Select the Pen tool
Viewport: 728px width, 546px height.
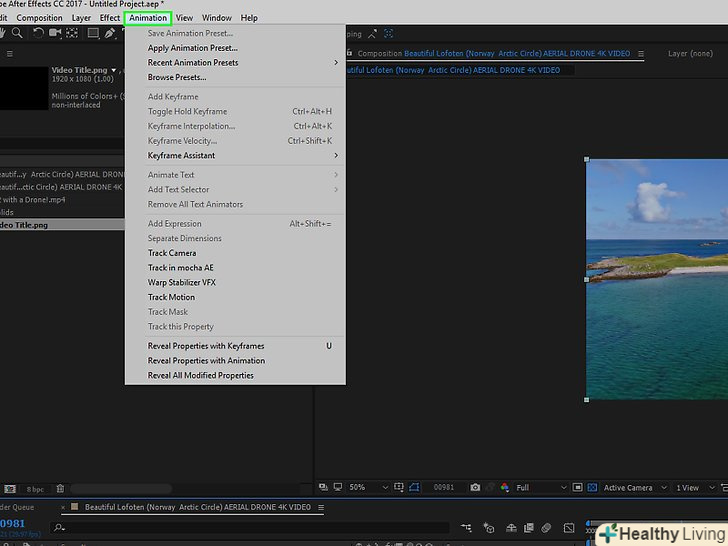pos(112,33)
